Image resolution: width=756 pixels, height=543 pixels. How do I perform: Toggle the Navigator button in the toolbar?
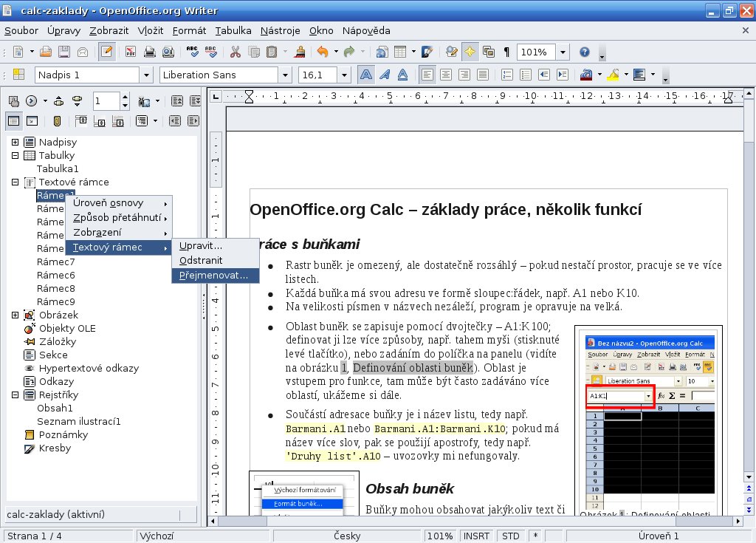[x=470, y=52]
